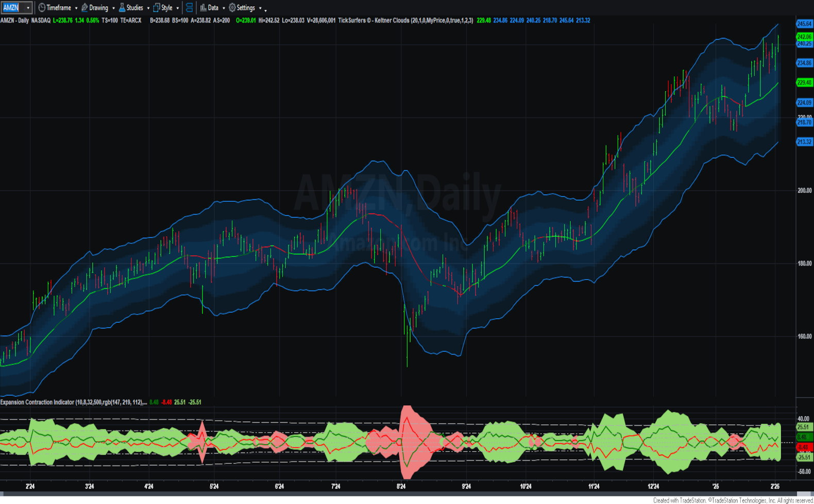Screen dimensions: 814x504
Task: Click the 40.00 indicator axis label
Action: [x=804, y=419]
